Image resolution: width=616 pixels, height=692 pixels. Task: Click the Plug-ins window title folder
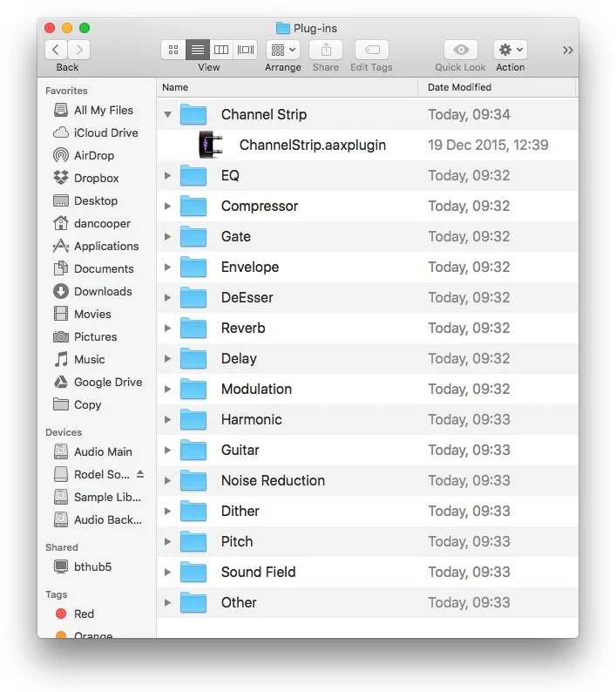[283, 28]
